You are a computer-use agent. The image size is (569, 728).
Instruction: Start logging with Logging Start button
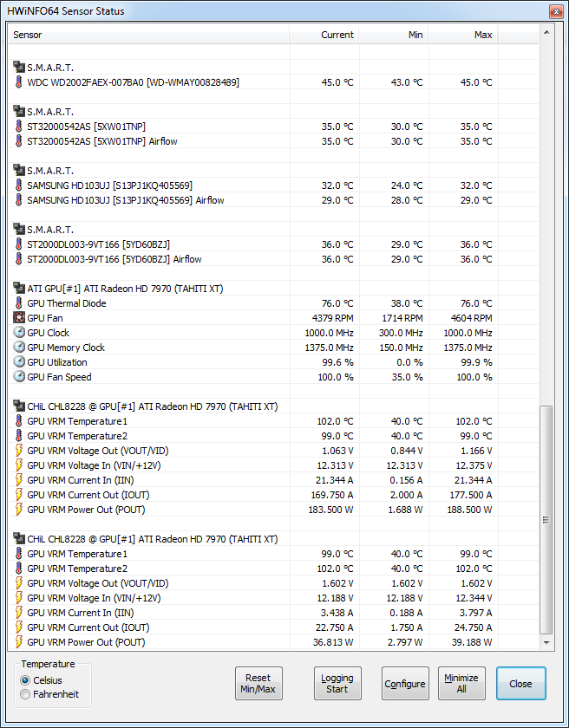tap(337, 684)
